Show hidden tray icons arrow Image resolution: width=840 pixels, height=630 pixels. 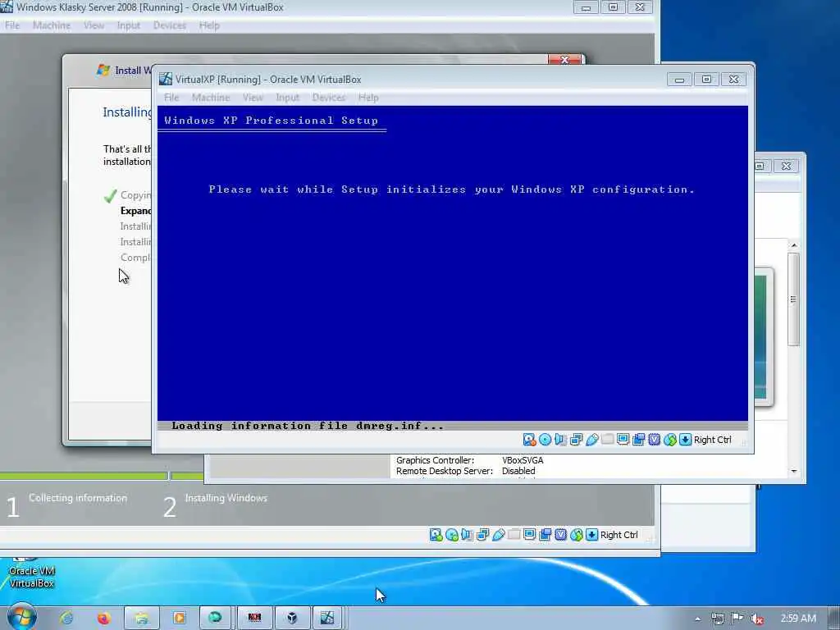tap(697, 619)
